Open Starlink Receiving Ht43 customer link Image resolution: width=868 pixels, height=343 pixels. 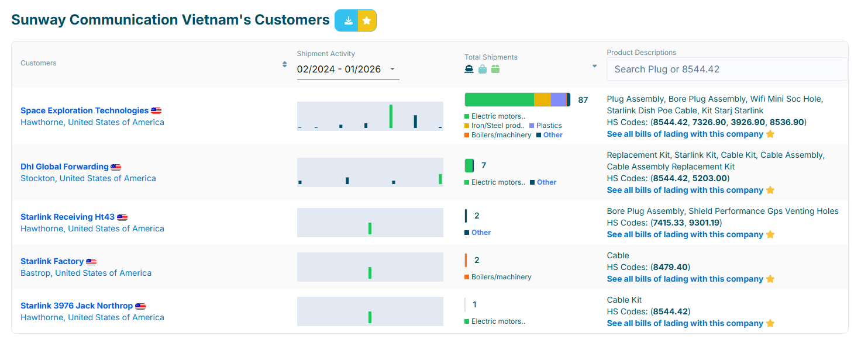(67, 217)
